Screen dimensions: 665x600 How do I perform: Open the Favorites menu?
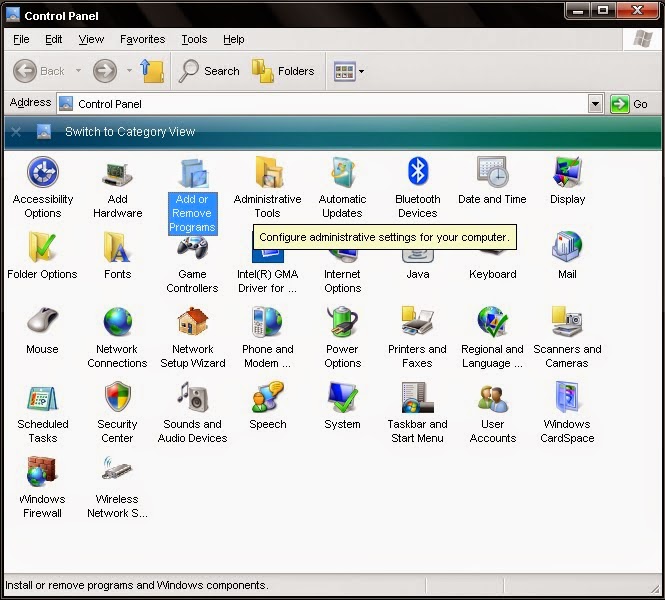point(142,39)
